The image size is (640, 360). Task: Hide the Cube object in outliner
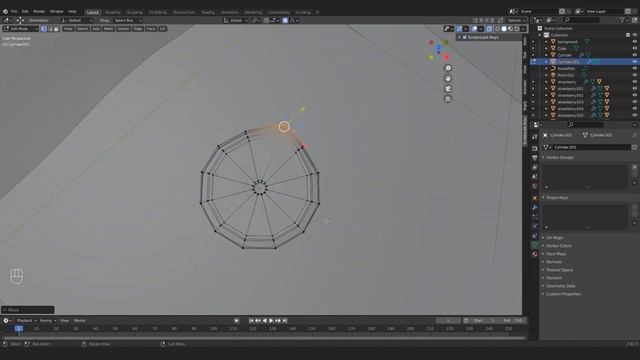(635, 48)
